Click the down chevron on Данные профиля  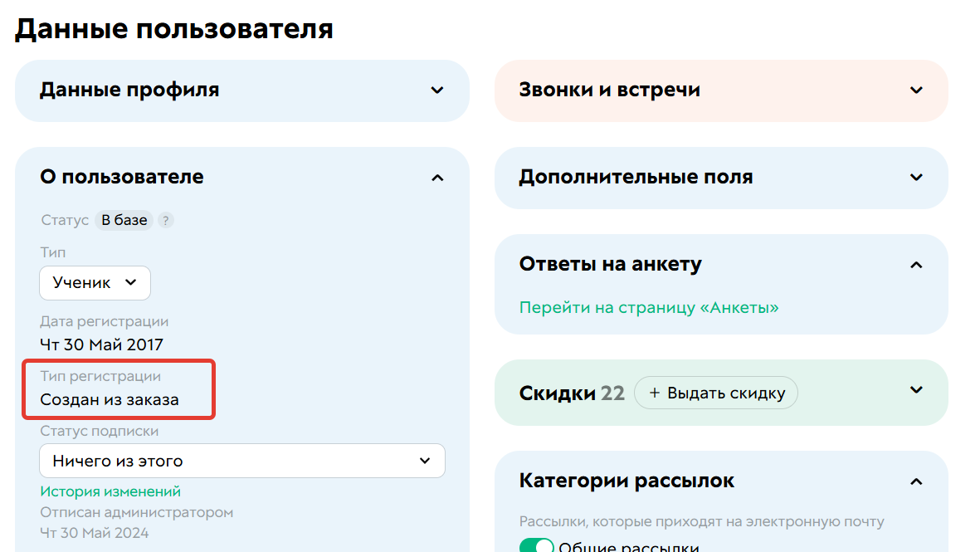pos(437,90)
